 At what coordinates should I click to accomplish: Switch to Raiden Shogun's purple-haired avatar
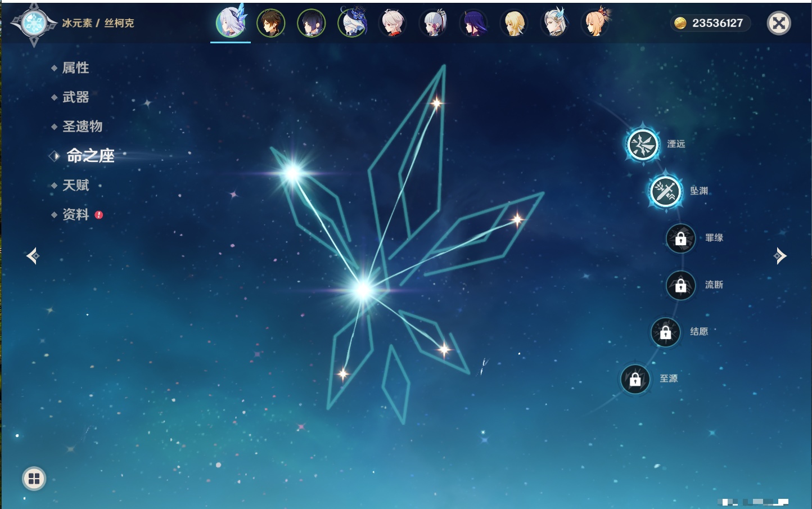point(474,23)
